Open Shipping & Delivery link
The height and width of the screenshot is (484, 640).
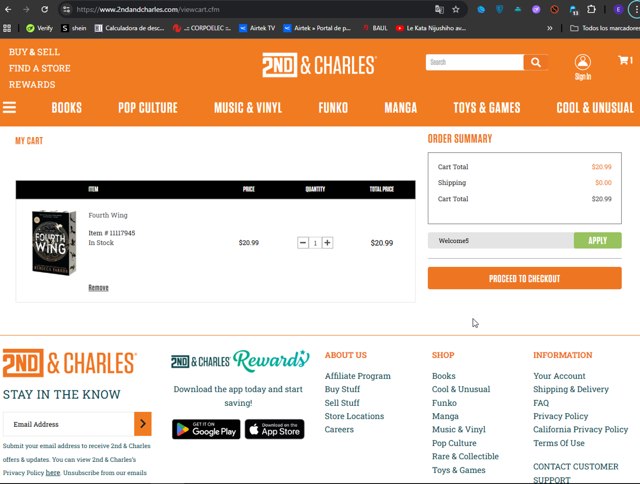pos(571,389)
